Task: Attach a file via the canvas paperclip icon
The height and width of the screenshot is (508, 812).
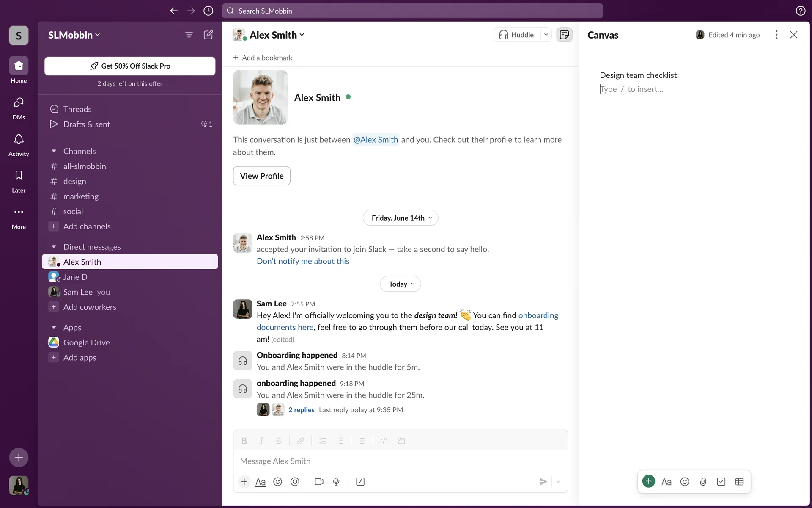Action: pos(703,482)
